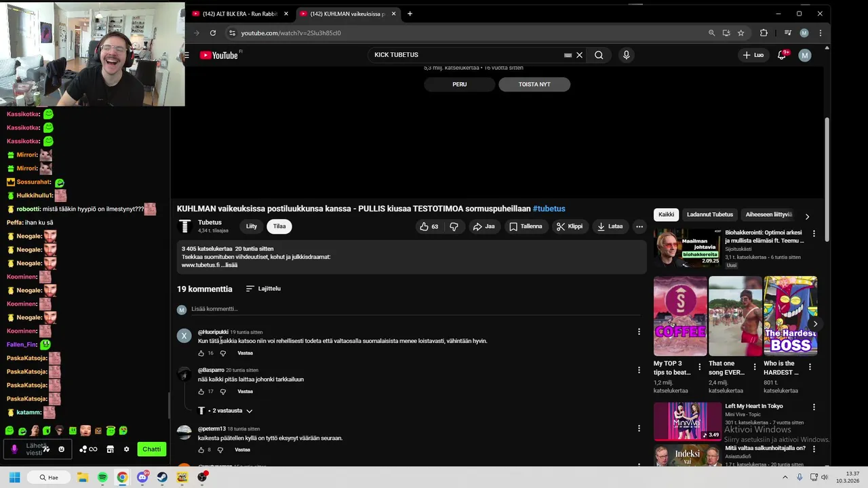
Task: Click the Chrome zoom magnifier icon
Action: click(711, 33)
